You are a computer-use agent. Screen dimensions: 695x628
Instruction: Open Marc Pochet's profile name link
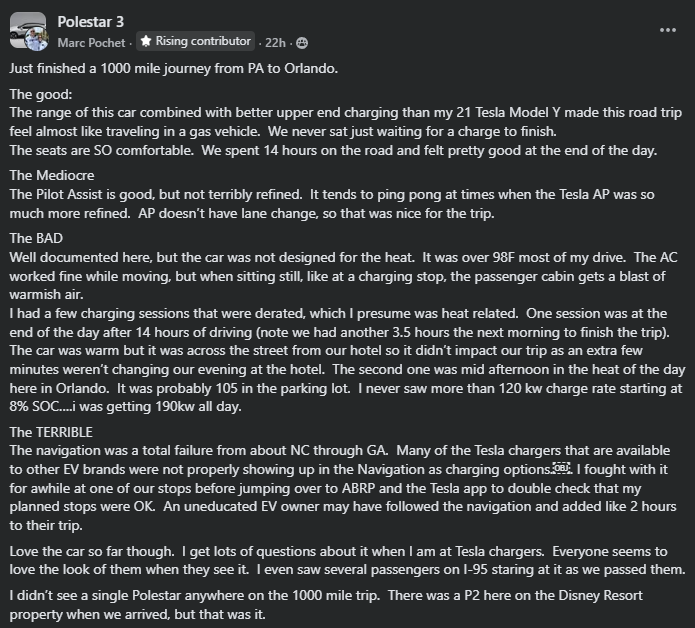91,42
